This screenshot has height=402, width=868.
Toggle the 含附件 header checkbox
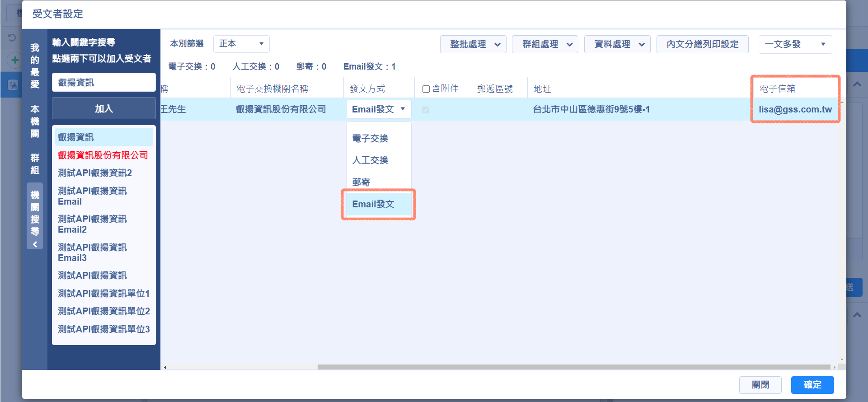[426, 89]
